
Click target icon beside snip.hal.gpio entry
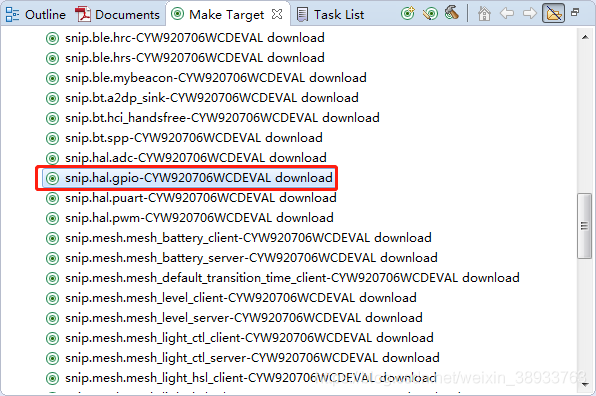point(52,178)
